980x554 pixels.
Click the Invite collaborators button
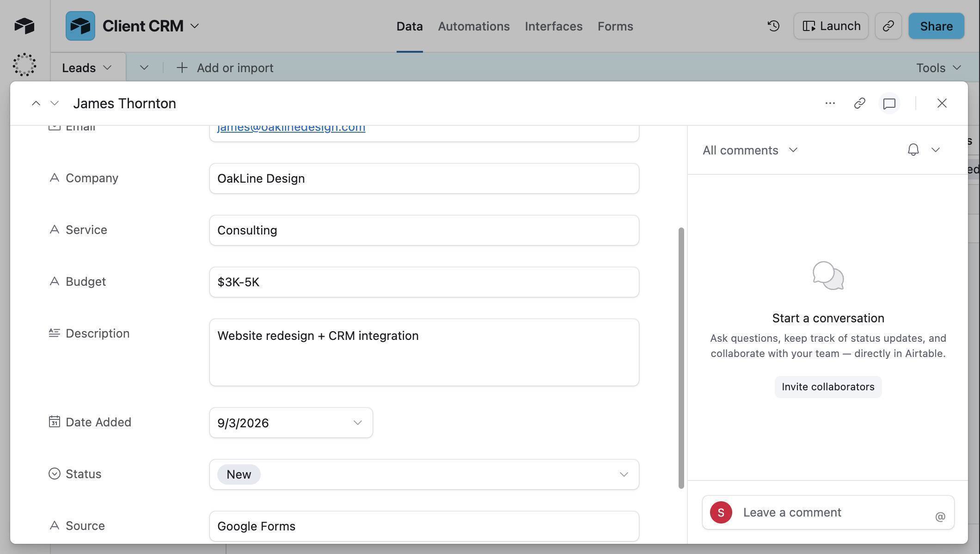(x=827, y=387)
